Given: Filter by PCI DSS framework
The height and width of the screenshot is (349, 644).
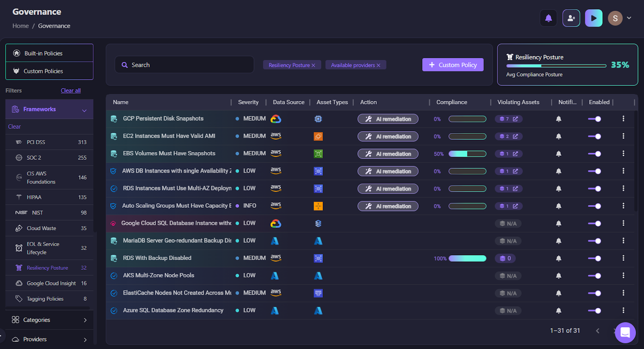Looking at the screenshot, I should (50, 142).
